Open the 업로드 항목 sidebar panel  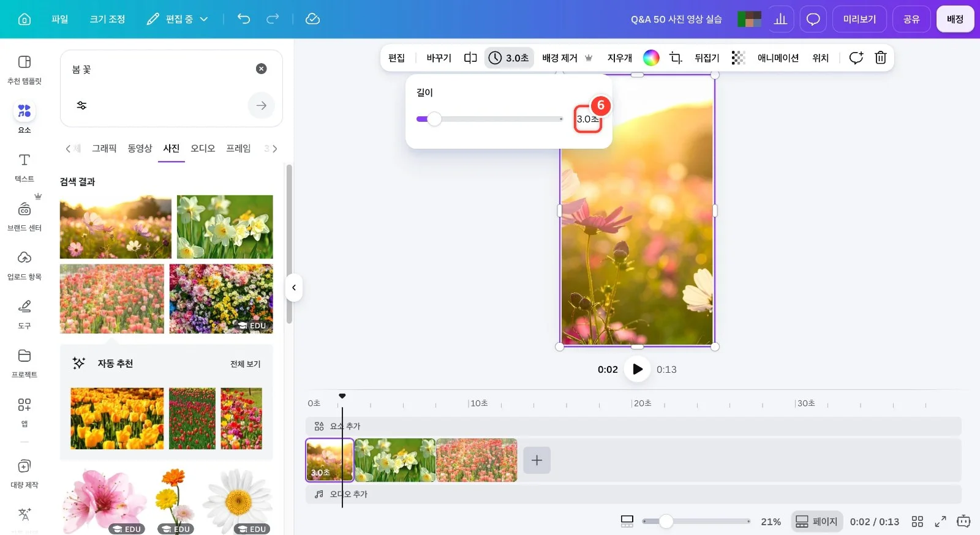(24, 265)
